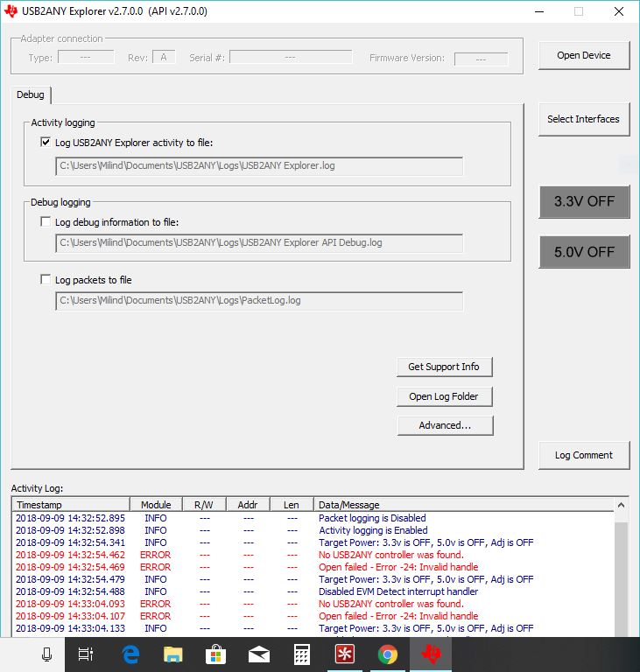Select the error row timestamped 14:32:54.462
This screenshot has height=672, width=640.
point(313,555)
